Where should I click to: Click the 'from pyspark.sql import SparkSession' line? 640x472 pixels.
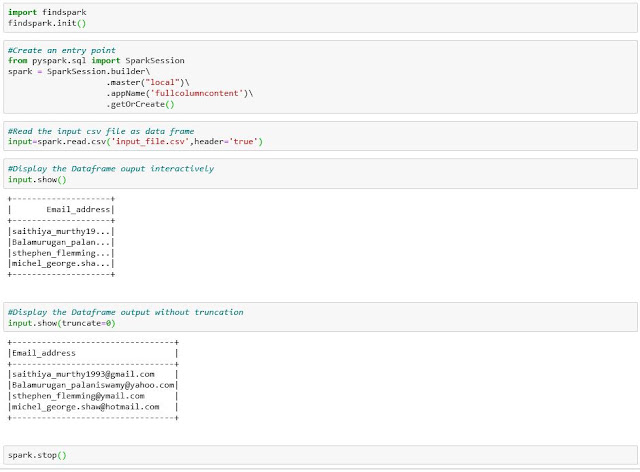[96, 60]
